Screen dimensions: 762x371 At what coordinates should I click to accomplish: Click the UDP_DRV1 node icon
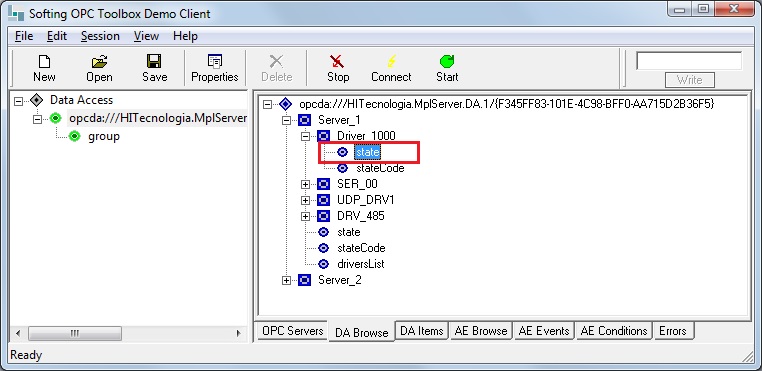click(324, 200)
